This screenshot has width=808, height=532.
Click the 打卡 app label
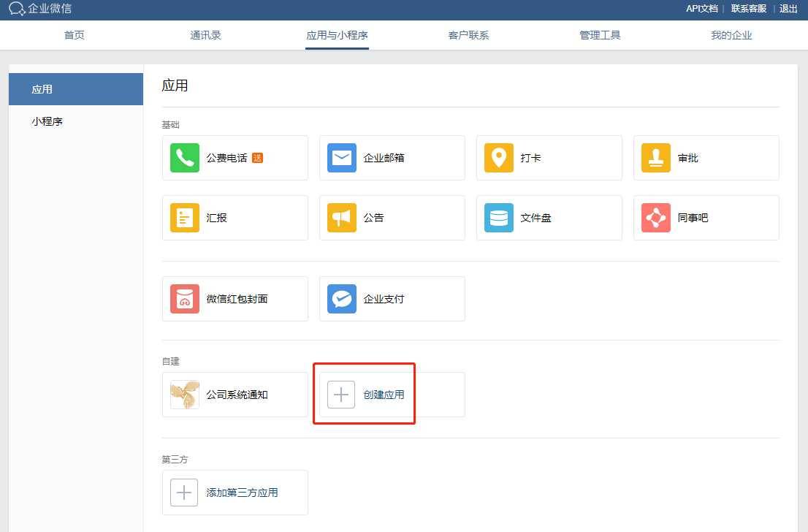click(x=531, y=158)
